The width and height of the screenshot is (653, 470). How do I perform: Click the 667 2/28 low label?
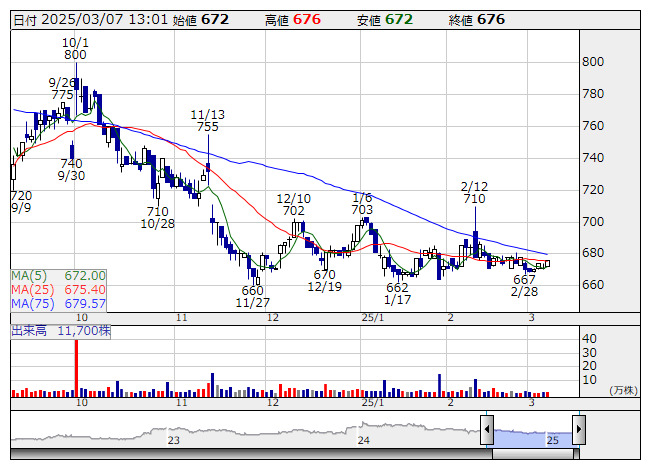point(524,286)
